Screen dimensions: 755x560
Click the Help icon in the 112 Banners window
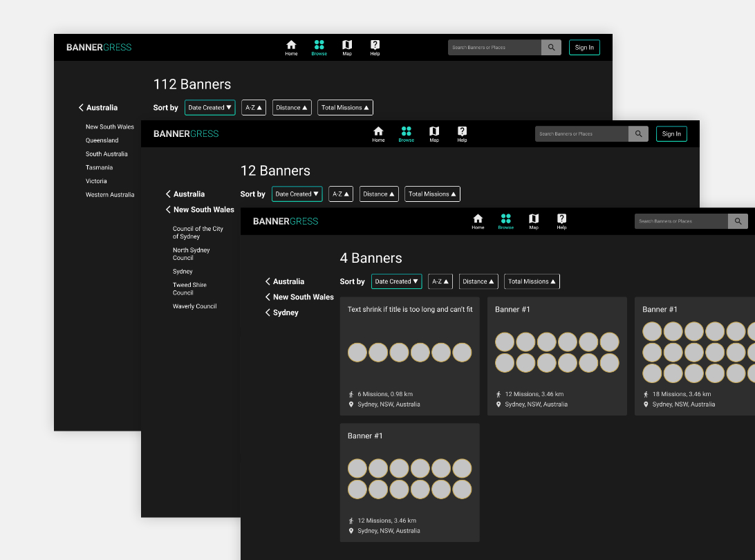coord(375,47)
